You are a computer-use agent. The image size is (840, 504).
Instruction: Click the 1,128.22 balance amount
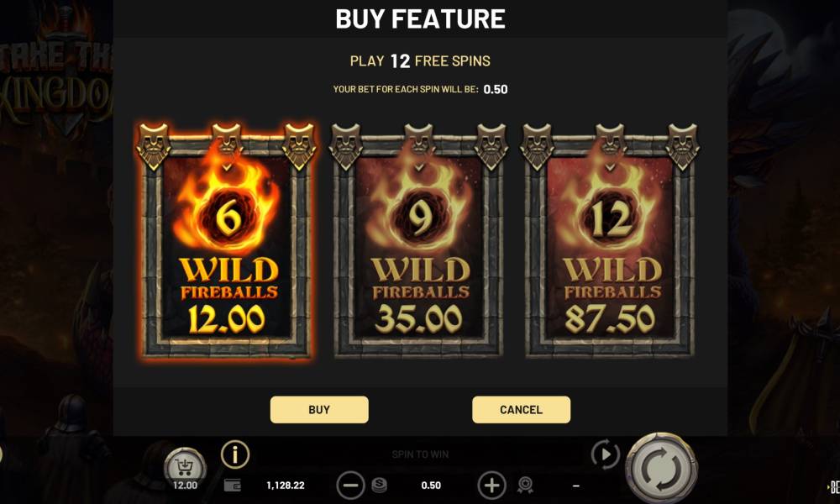(x=286, y=486)
